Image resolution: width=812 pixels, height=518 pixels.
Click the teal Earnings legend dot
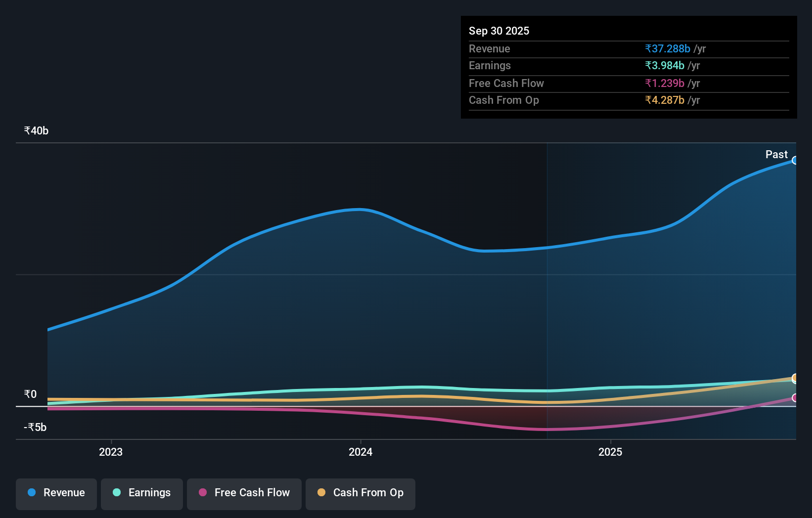116,492
